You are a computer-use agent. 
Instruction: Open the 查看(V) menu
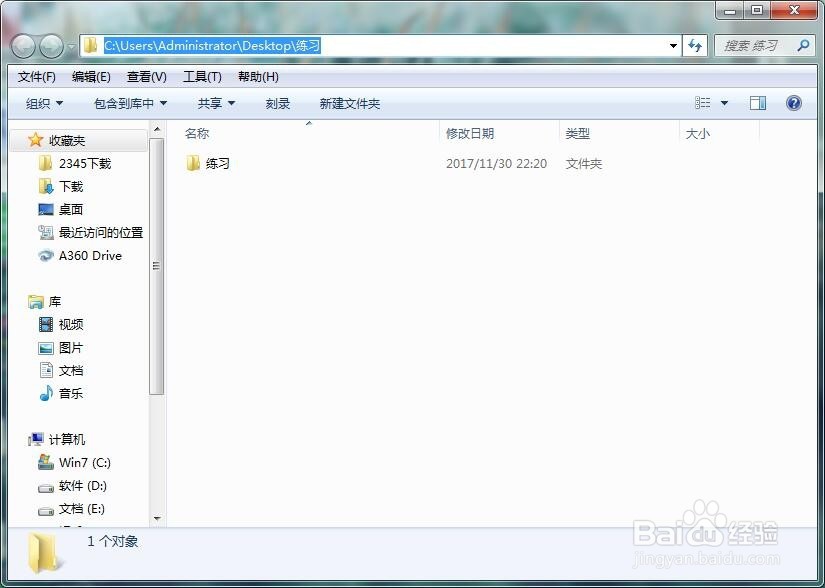(x=146, y=76)
